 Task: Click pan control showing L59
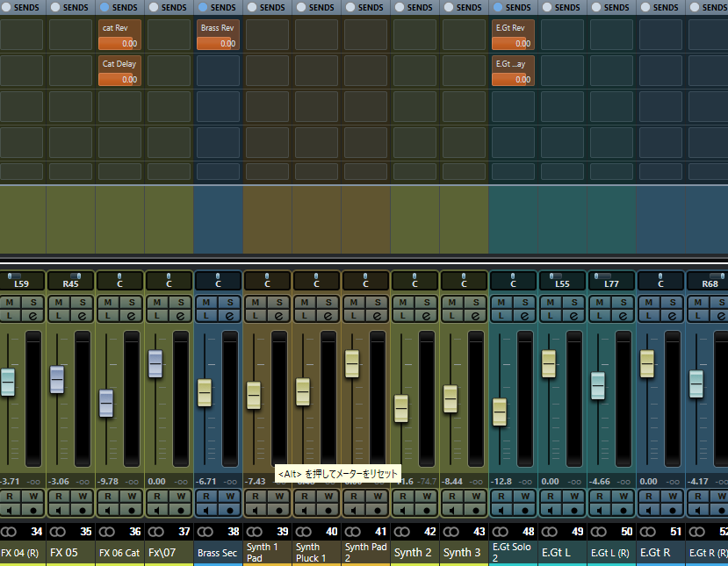click(x=22, y=281)
